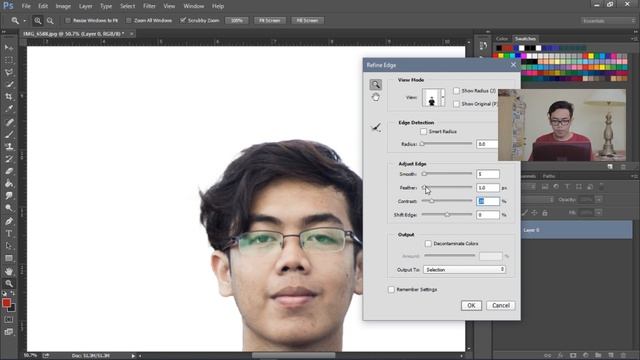Check Show Radius option
Viewport: 640px width, 360px height.
click(x=456, y=91)
